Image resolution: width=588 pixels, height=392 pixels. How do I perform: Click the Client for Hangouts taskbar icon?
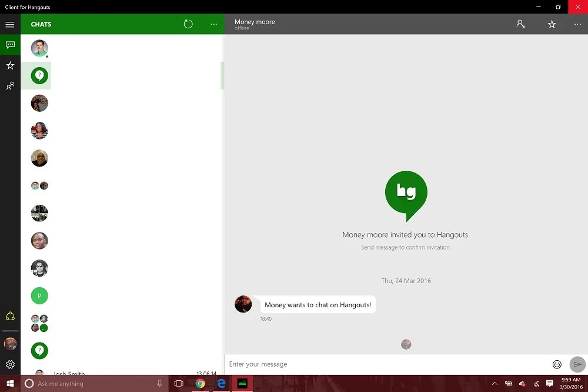243,383
